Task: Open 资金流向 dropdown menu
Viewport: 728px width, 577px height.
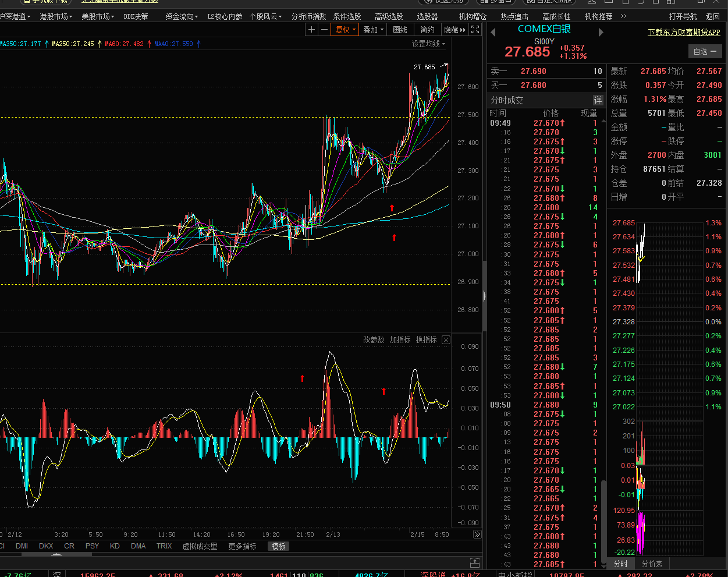Action: [182, 16]
